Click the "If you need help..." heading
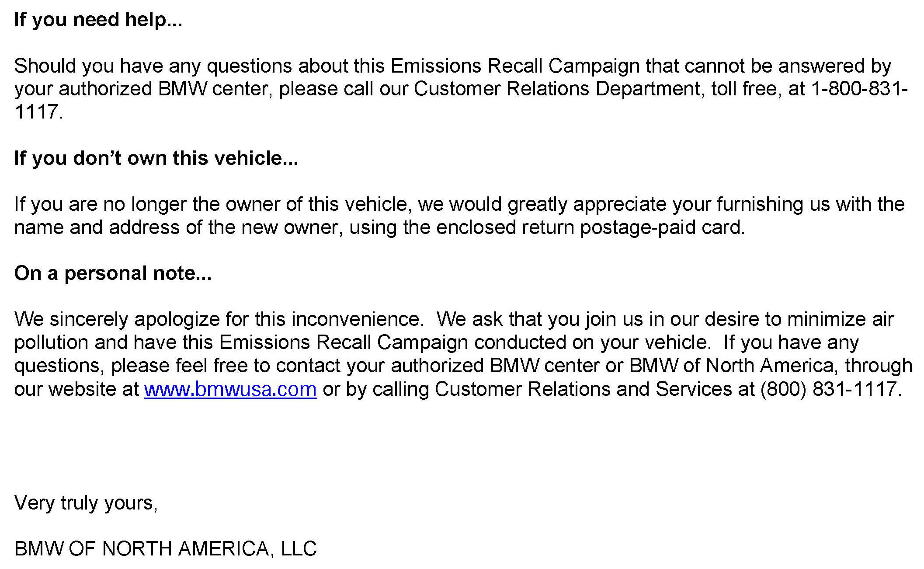This screenshot has width=924, height=569. coord(98,20)
